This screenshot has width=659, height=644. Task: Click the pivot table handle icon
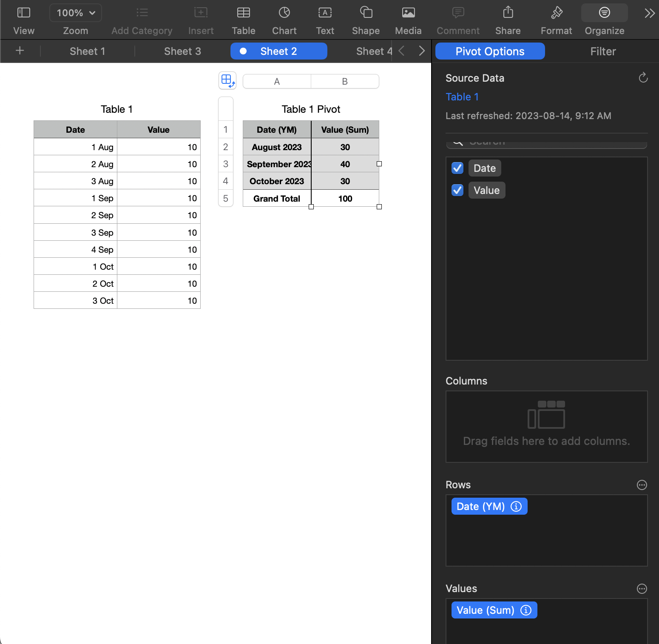pos(227,80)
